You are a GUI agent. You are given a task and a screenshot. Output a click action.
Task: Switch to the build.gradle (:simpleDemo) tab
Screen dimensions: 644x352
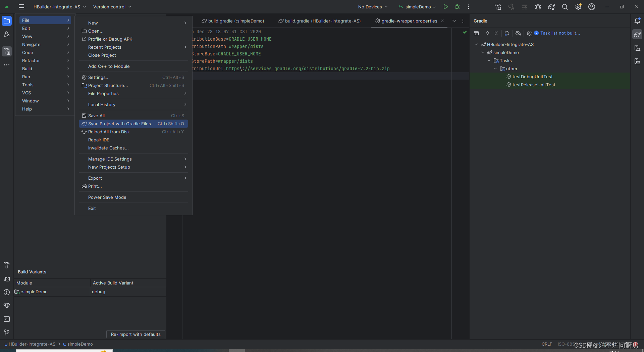[x=233, y=21]
